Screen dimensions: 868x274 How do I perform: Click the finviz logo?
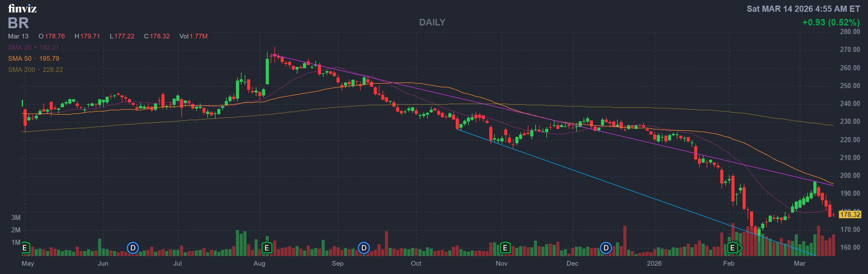coord(22,8)
